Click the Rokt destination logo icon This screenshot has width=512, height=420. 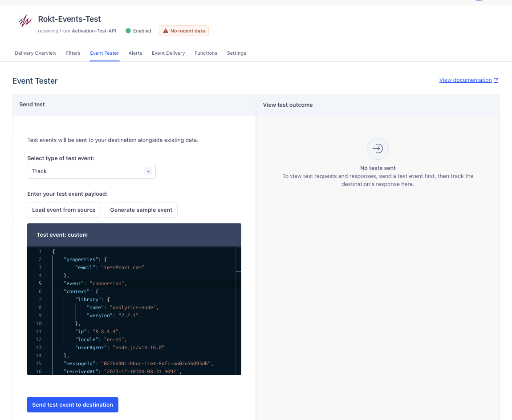[x=25, y=21]
